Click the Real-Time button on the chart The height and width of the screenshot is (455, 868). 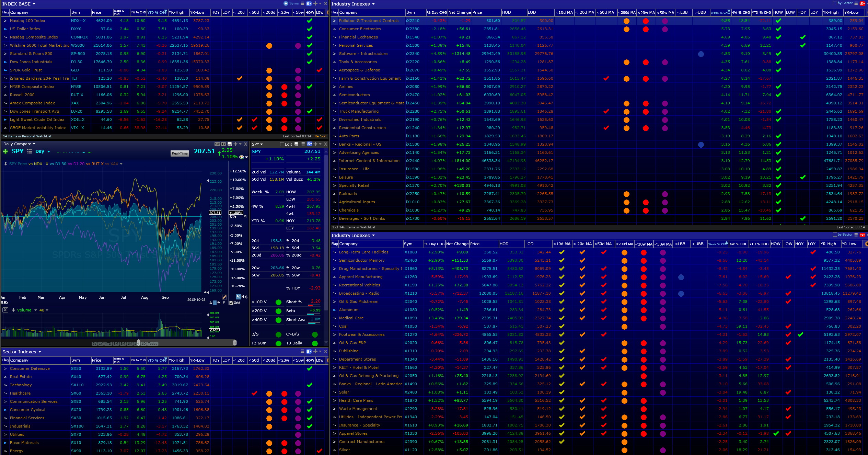pos(180,153)
